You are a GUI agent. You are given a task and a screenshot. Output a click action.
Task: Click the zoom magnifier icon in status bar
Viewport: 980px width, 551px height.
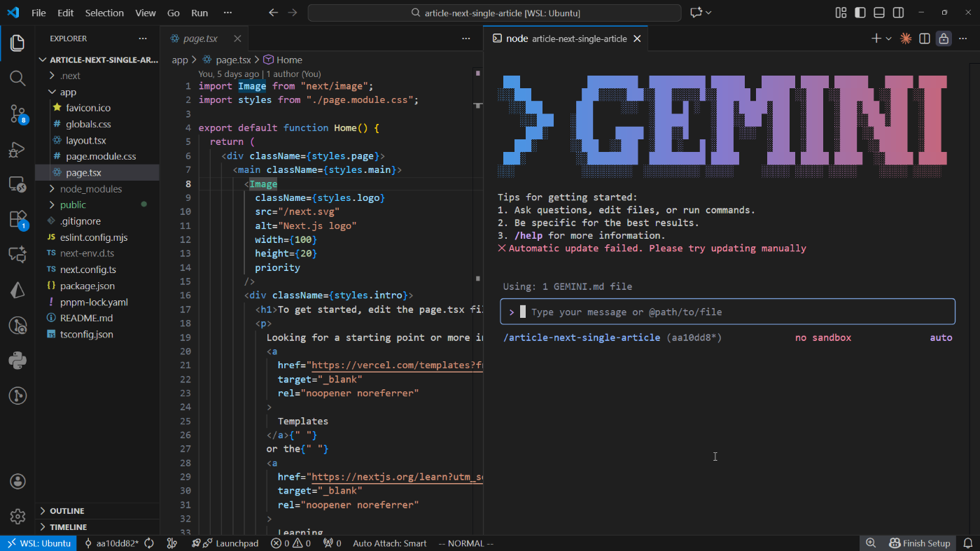[871, 543]
